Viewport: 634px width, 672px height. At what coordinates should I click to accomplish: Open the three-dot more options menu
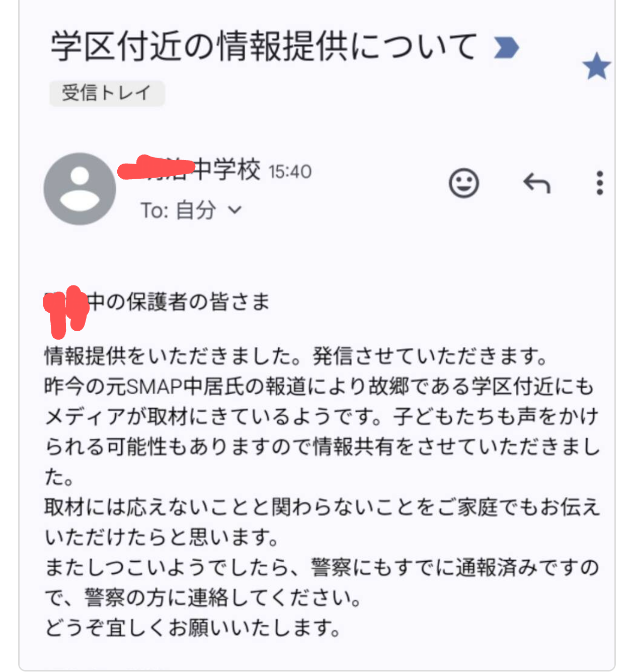(x=599, y=183)
